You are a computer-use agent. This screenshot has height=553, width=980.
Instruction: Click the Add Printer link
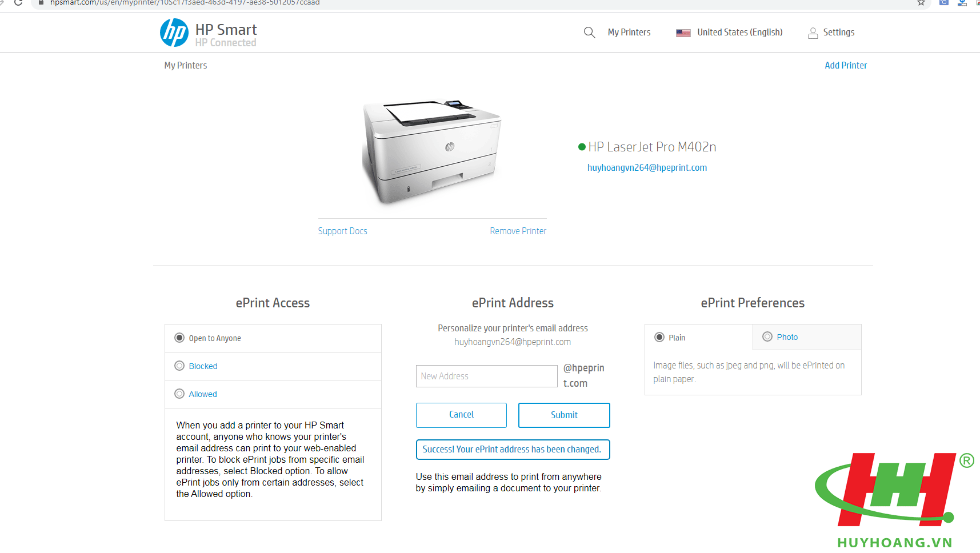point(846,65)
